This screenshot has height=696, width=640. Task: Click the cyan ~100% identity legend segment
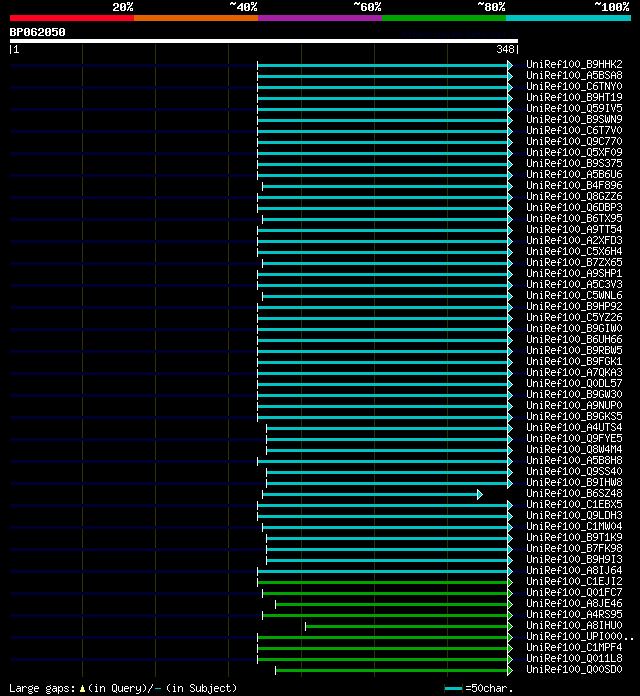point(568,18)
